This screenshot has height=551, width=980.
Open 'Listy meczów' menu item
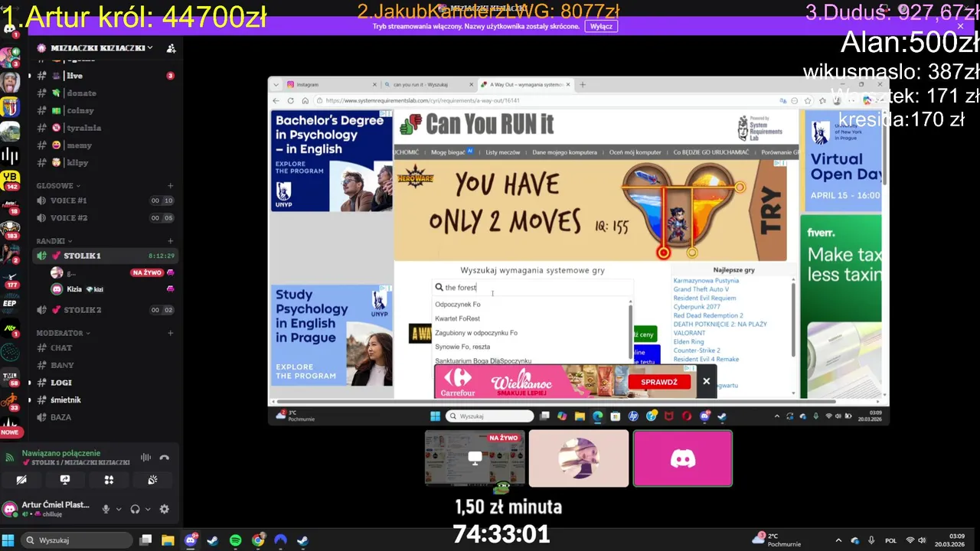point(503,152)
